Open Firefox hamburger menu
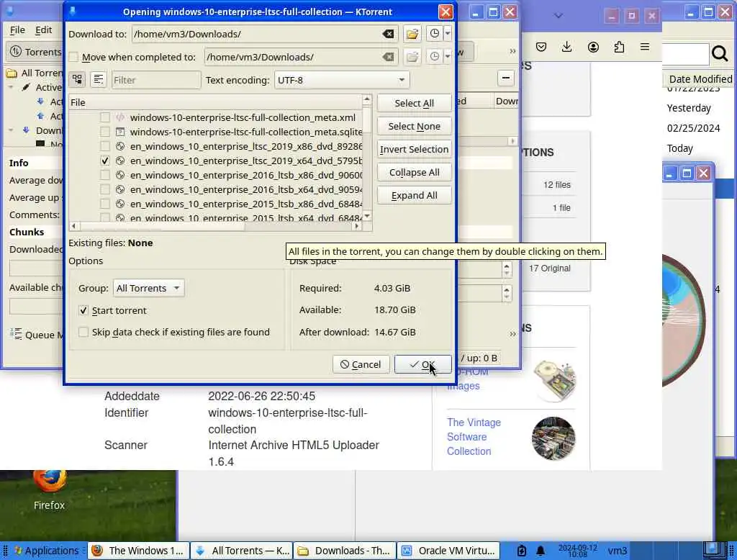Image resolution: width=737 pixels, height=560 pixels. tap(645, 47)
